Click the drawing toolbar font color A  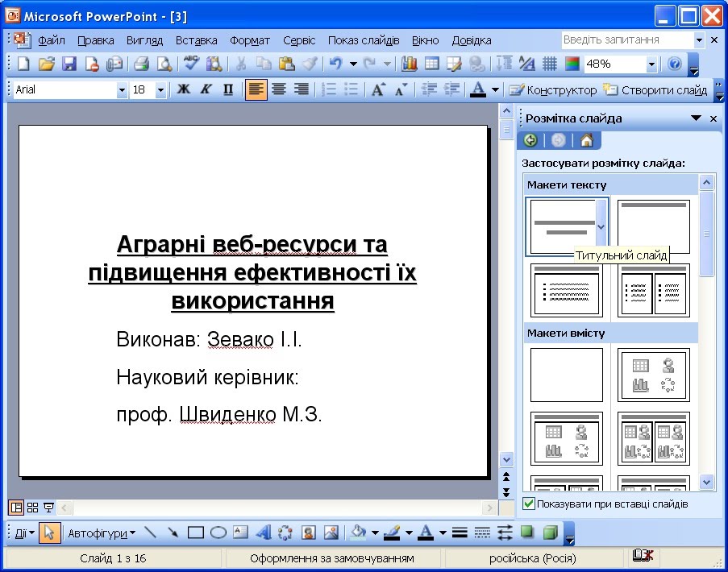point(426,533)
